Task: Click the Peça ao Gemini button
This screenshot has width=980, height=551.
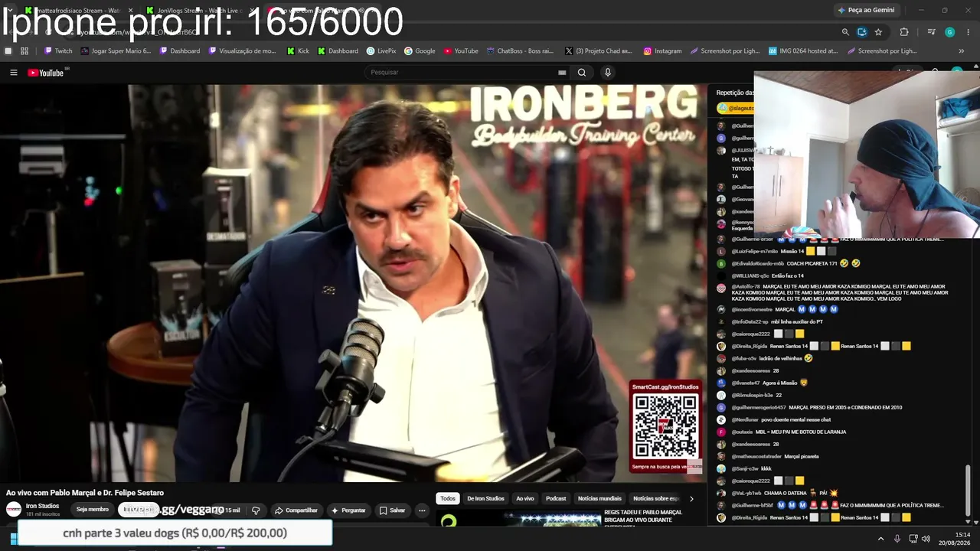Action: click(x=866, y=10)
